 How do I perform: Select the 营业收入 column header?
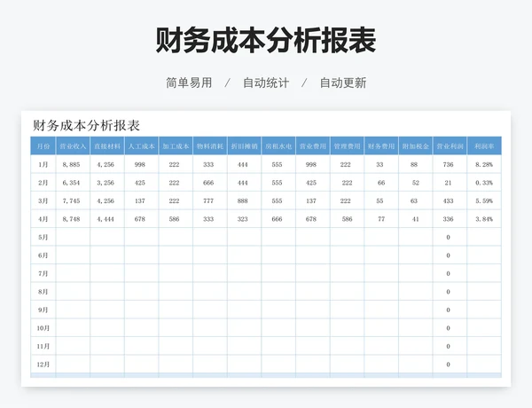(73, 146)
